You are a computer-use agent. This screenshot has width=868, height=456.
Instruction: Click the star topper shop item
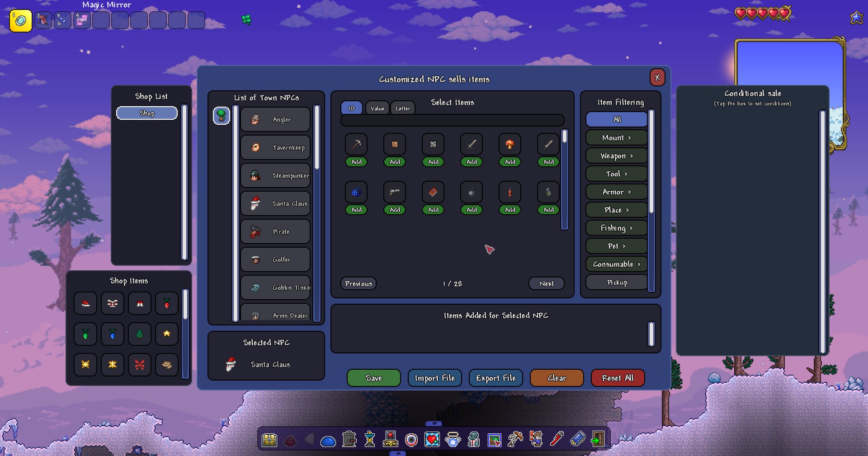pos(167,334)
